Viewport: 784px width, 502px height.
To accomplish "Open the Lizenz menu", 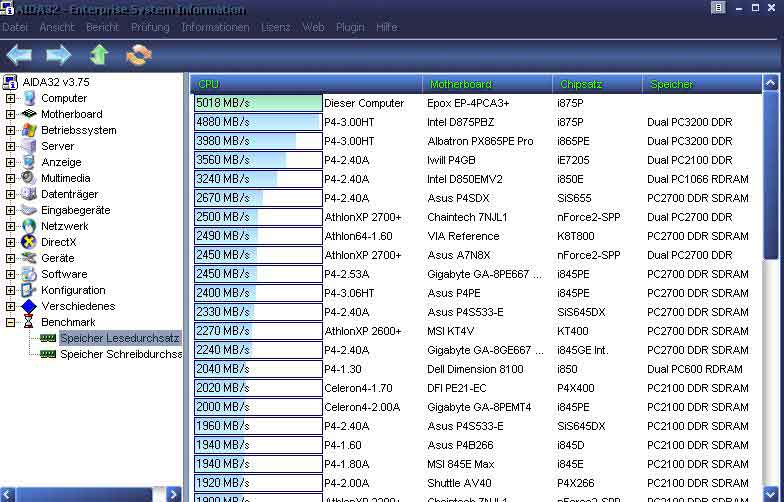I will point(276,28).
